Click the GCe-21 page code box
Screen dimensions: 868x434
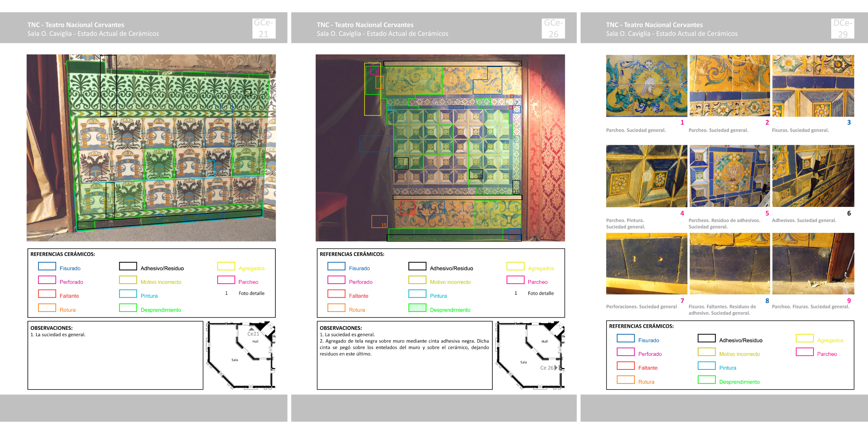264,28
